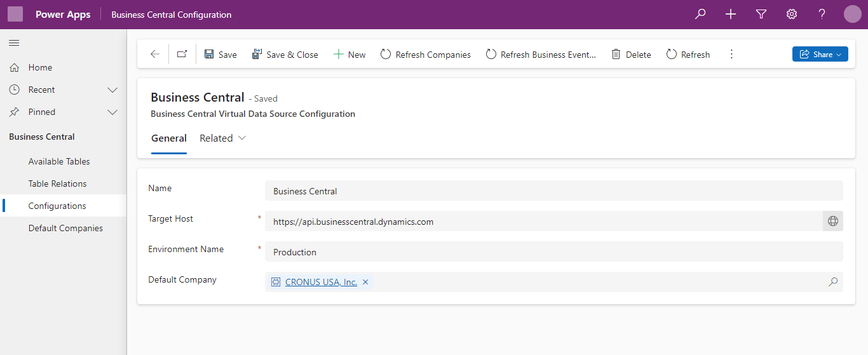Open the advanced filter funnel icon
Viewport: 868px width, 355px height.
[761, 14]
